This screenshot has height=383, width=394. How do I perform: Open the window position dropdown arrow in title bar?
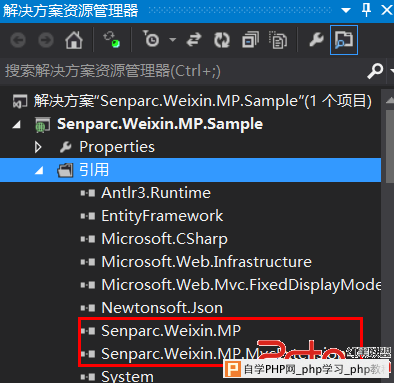click(346, 10)
